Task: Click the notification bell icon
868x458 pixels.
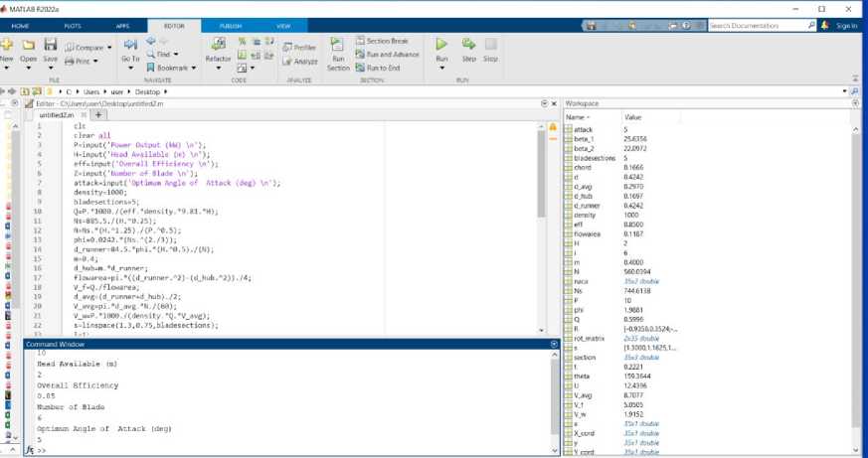Action: 824,25
